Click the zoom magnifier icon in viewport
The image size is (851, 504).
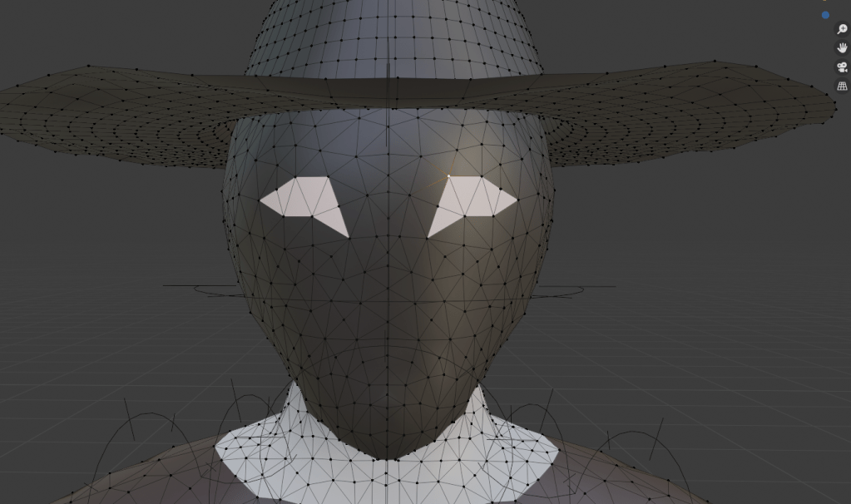tap(842, 29)
